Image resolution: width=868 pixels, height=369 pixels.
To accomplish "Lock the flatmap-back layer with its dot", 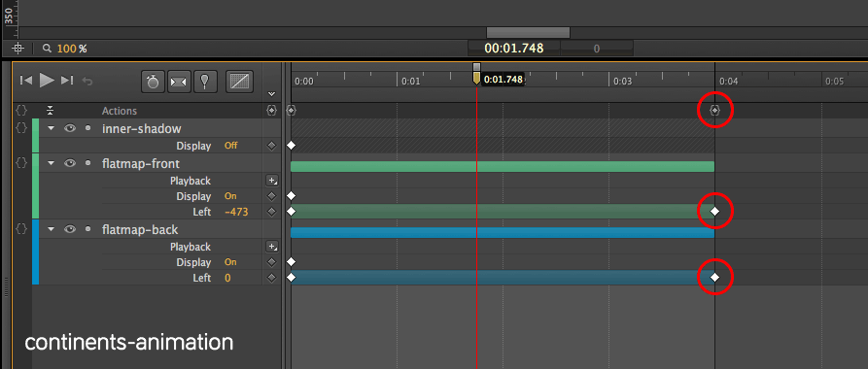I will (87, 229).
